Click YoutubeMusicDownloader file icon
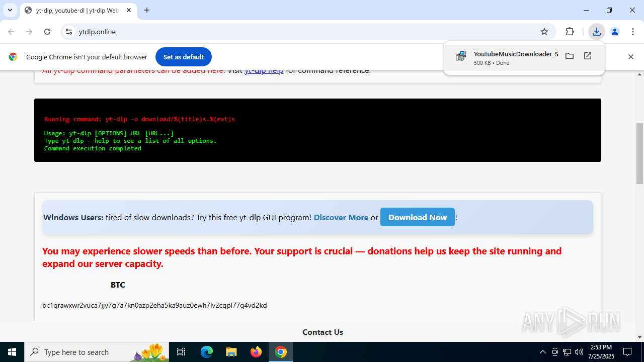The width and height of the screenshot is (644, 362). (461, 56)
